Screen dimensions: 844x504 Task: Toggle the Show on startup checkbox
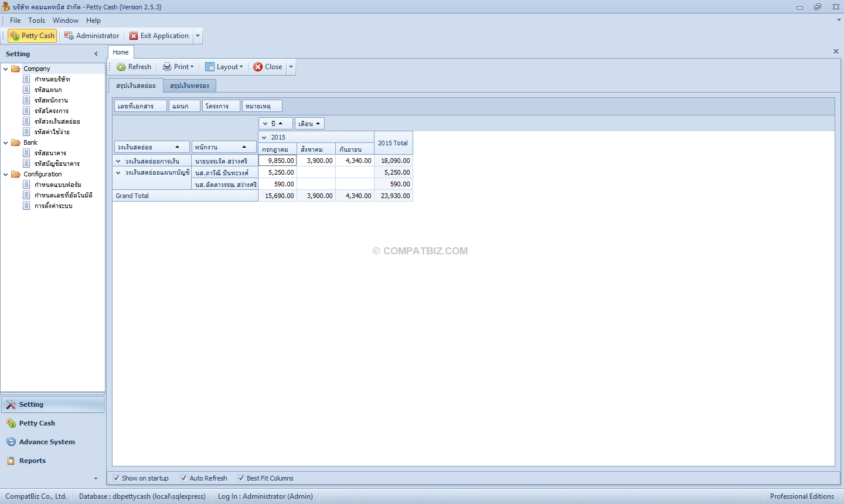116,478
